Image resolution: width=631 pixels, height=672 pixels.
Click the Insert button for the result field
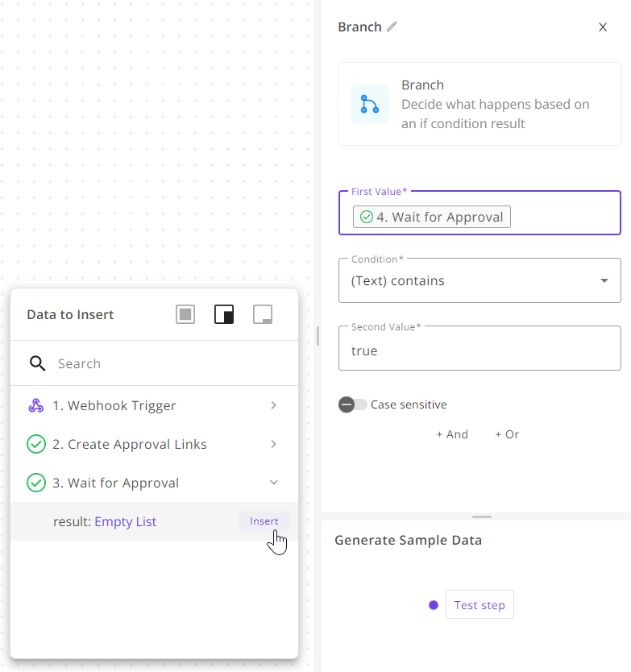coord(264,521)
